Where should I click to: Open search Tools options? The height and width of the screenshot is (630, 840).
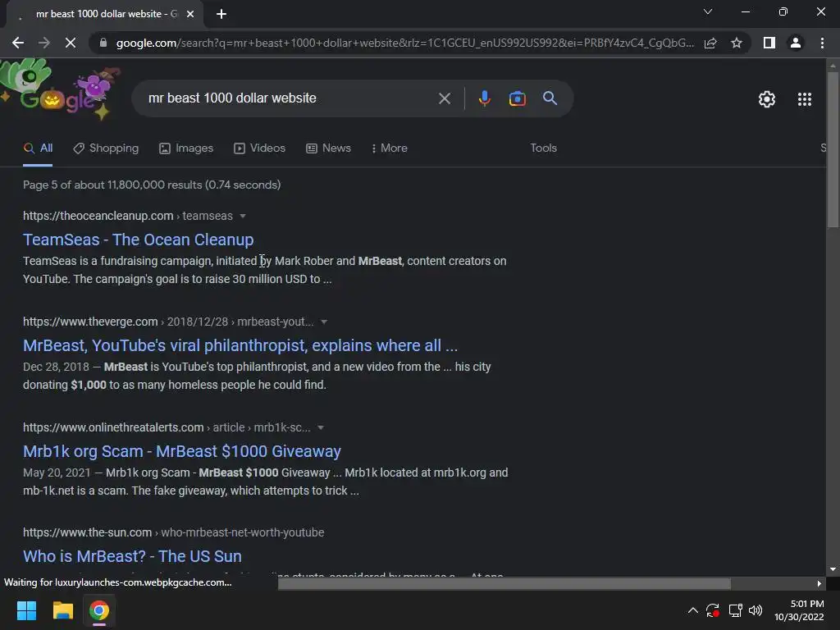tap(543, 148)
